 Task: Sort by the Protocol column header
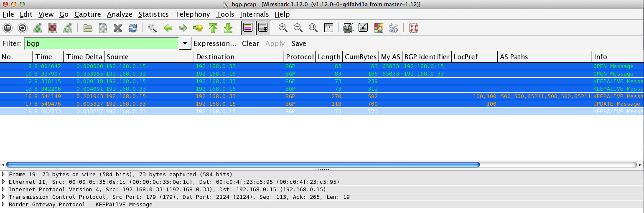coord(300,57)
